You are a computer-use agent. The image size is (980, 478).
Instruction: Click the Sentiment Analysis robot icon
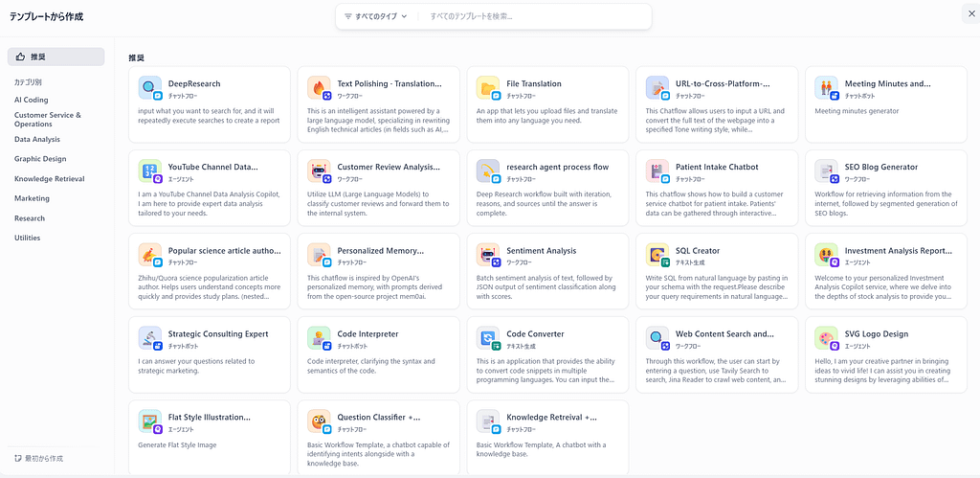(x=488, y=255)
